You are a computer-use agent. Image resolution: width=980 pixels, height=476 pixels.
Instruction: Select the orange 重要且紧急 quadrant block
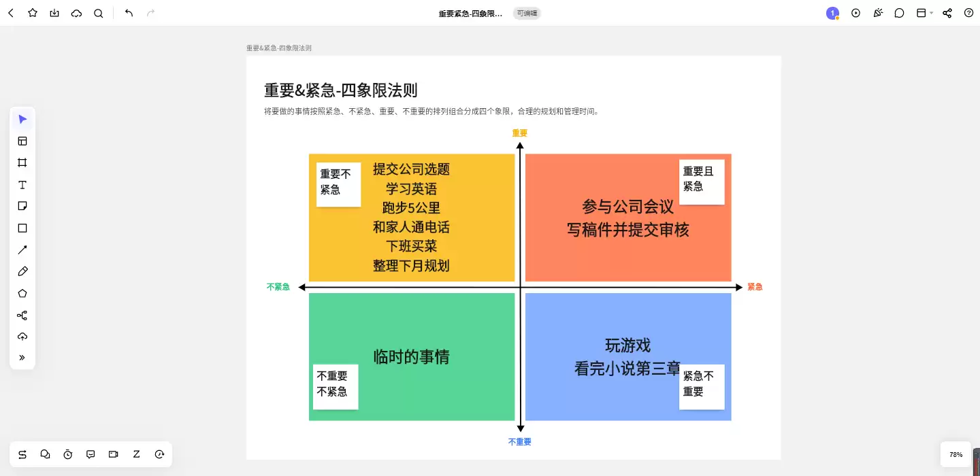[x=628, y=218]
